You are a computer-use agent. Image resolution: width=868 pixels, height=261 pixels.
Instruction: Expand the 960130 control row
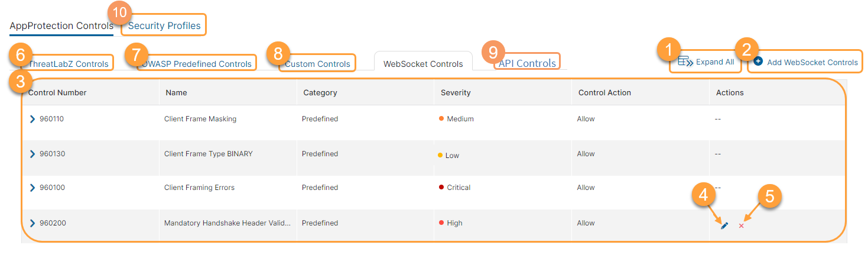tap(32, 154)
